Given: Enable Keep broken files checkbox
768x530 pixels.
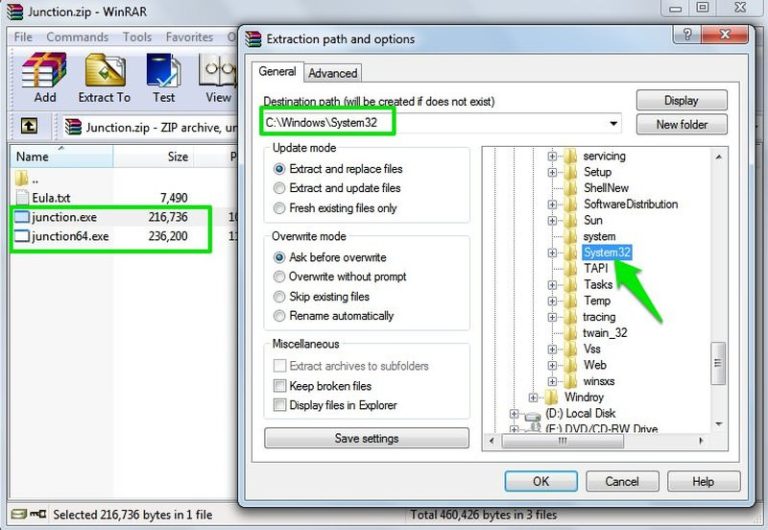Looking at the screenshot, I should click(323, 386).
